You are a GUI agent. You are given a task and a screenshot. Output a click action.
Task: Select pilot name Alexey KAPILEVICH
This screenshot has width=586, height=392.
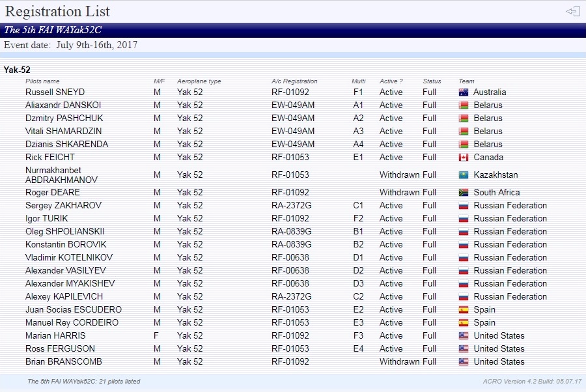click(64, 296)
